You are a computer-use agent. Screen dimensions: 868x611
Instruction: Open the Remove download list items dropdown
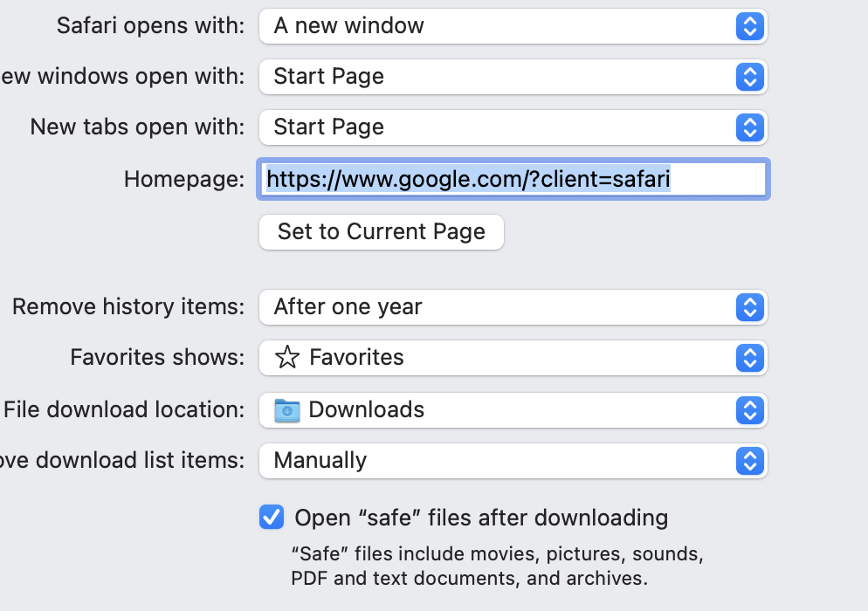tap(512, 461)
